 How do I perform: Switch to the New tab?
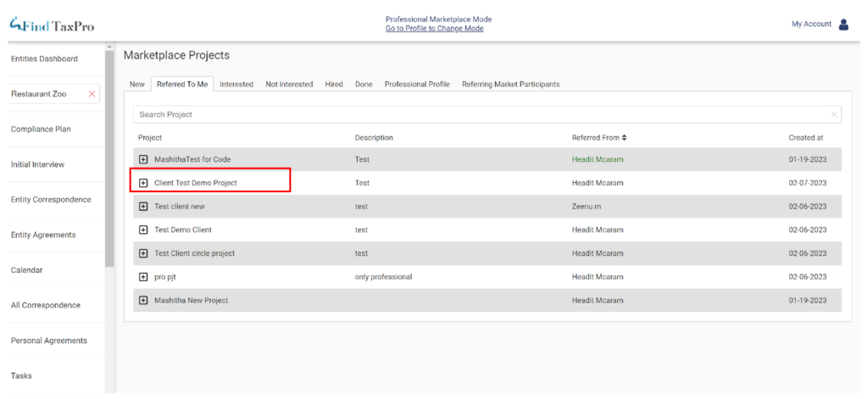136,85
